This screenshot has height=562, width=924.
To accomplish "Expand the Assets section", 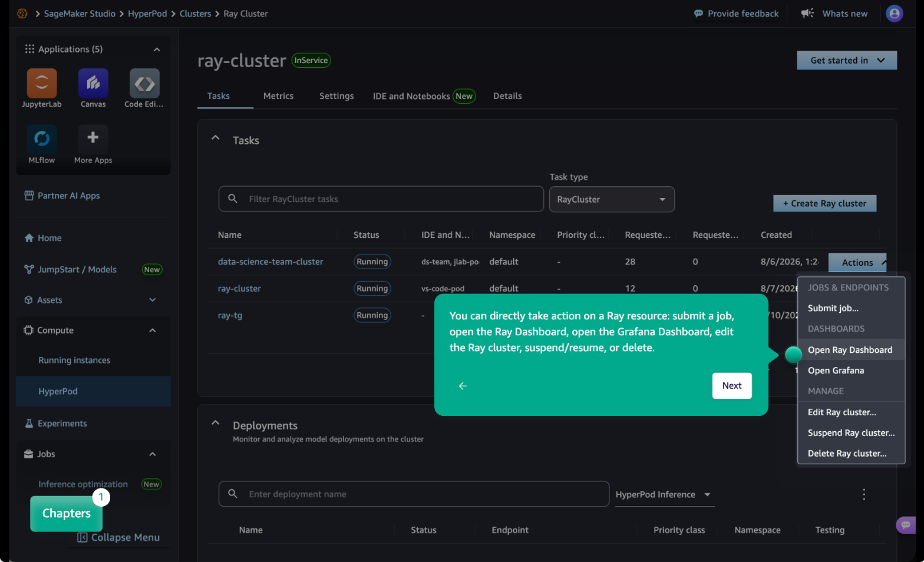I will 153,300.
